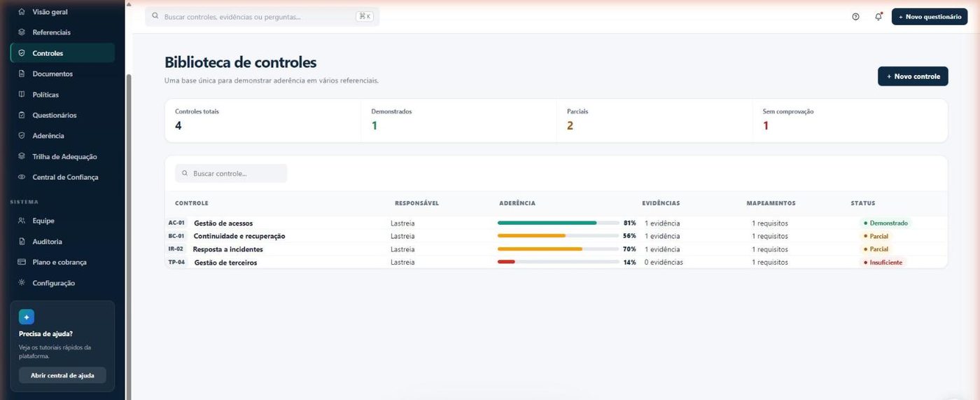Open the Gestão de terceiros control row
This screenshot has width=980, height=400.
click(556, 263)
